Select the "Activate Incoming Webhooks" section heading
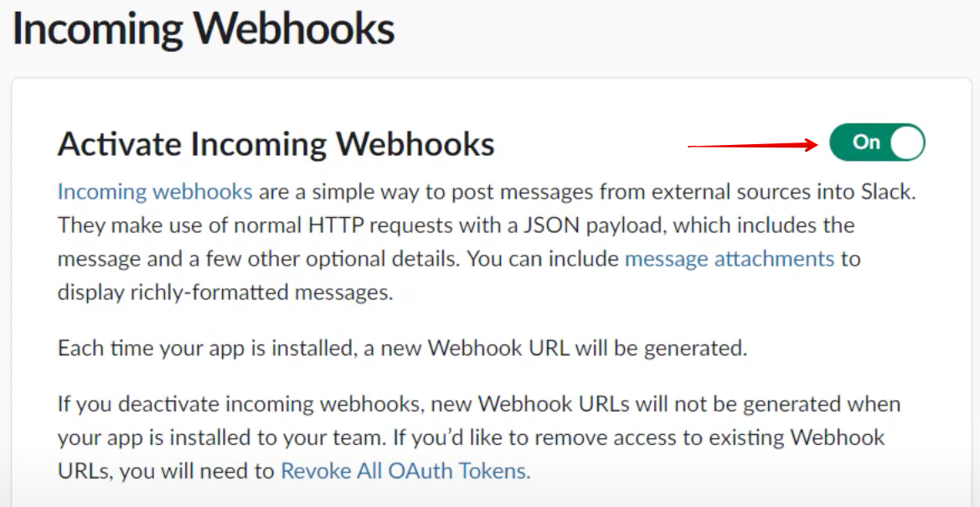The height and width of the screenshot is (507, 980). 276,144
